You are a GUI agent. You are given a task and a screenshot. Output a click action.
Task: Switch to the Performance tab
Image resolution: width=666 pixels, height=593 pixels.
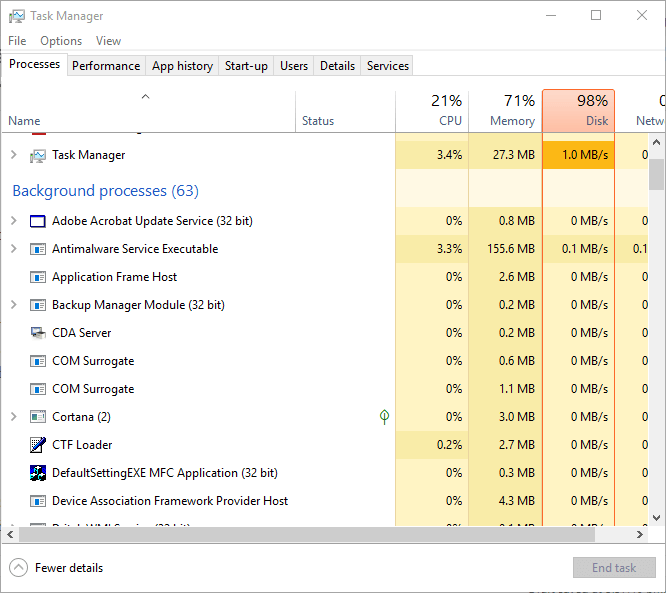point(106,66)
